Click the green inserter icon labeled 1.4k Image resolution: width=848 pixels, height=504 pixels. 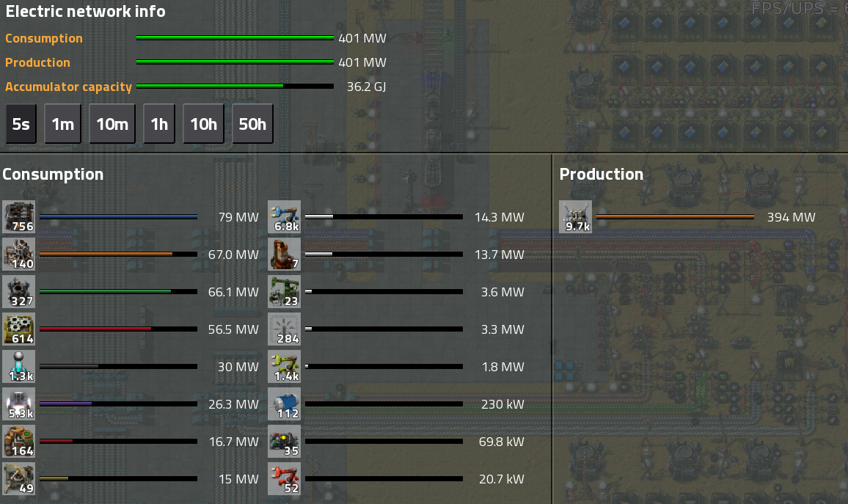[x=285, y=366]
